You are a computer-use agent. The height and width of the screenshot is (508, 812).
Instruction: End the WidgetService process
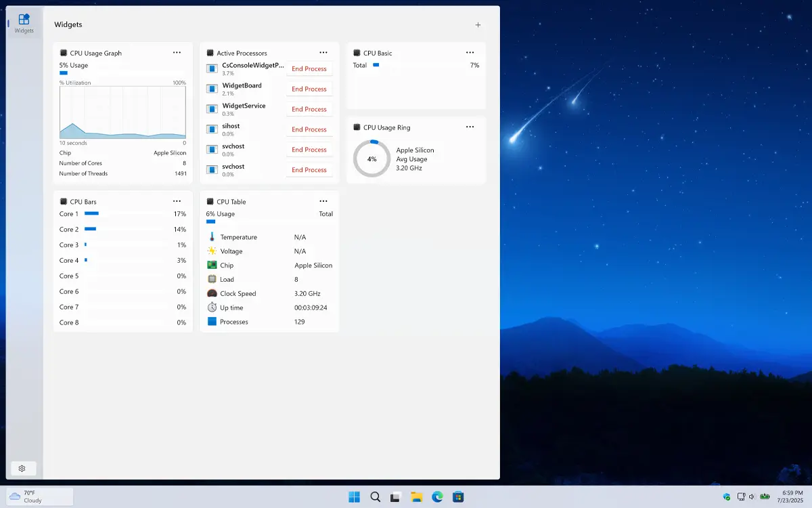click(x=309, y=109)
